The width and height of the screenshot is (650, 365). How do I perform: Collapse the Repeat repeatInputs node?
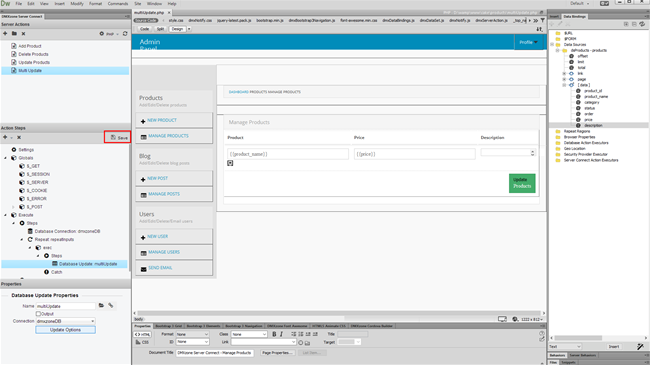[x=22, y=239]
